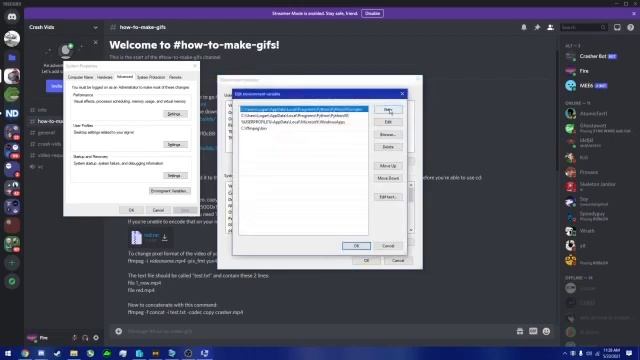Click Cancel in Environment Variables window
The image size is (640, 360).
tap(398, 260)
